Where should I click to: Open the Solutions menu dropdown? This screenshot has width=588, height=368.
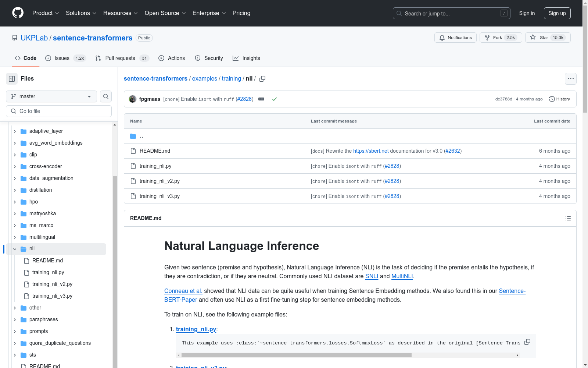click(x=81, y=13)
